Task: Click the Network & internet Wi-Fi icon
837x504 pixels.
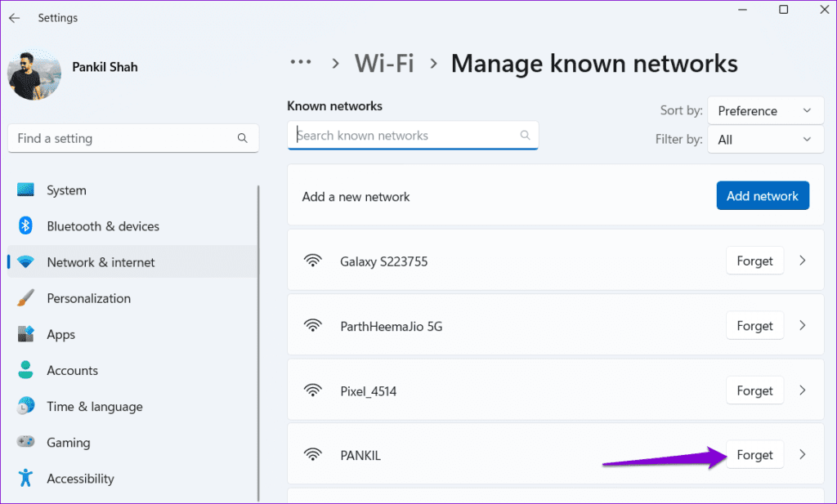Action: [25, 262]
